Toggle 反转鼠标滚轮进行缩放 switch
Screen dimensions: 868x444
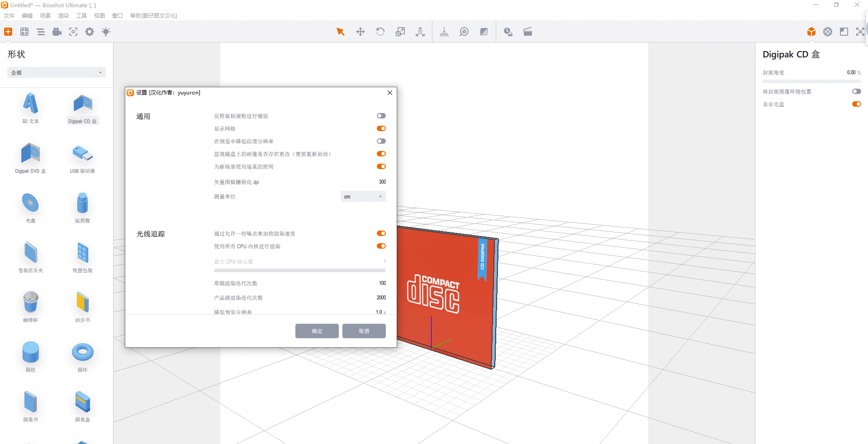pyautogui.click(x=381, y=116)
